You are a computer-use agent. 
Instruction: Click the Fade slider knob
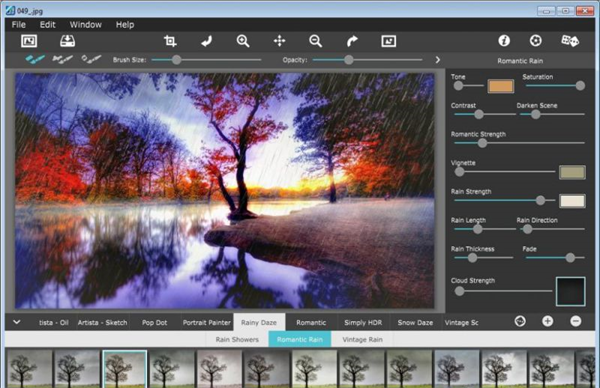[570, 258]
